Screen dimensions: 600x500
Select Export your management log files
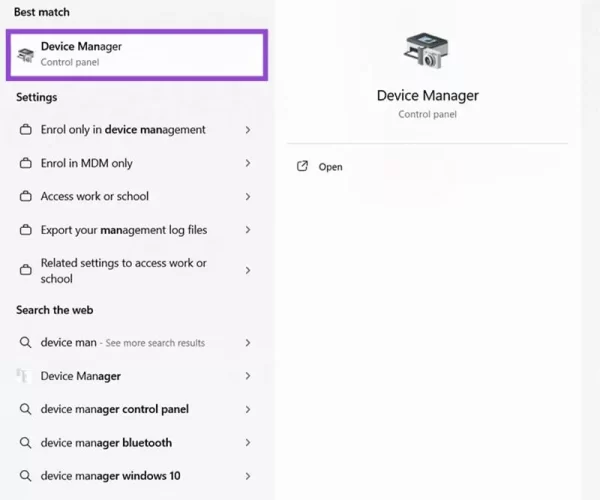tap(124, 230)
